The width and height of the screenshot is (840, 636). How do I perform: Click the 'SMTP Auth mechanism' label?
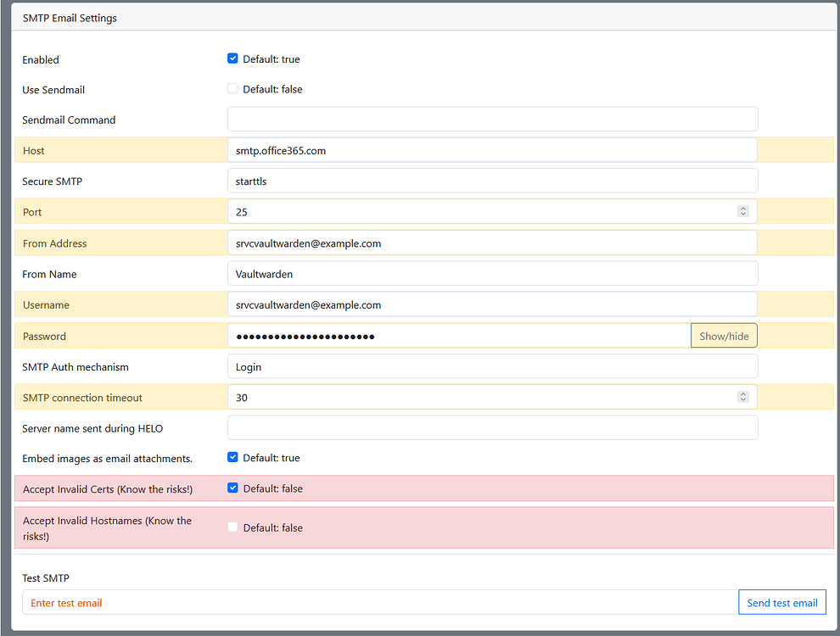[76, 366]
